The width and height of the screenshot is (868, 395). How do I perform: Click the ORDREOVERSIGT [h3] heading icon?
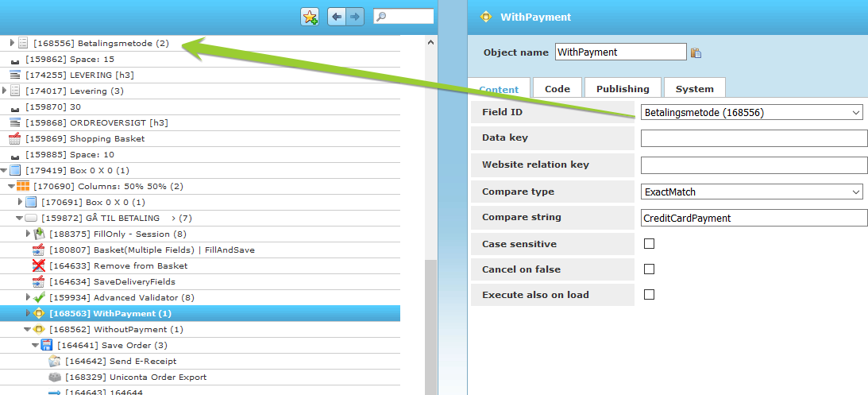pyautogui.click(x=15, y=122)
